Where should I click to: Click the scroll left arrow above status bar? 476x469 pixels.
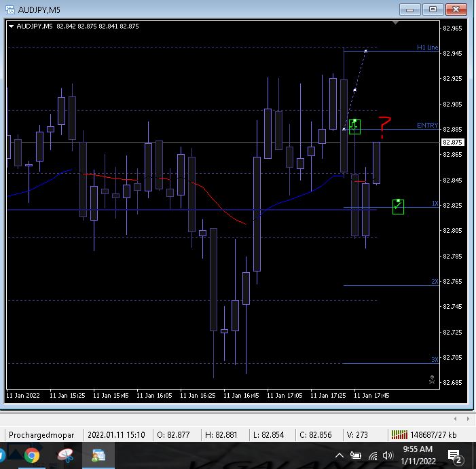pos(456,419)
